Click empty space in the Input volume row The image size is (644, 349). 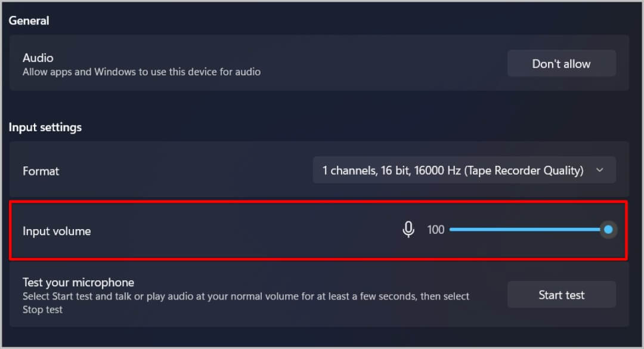[239, 231]
